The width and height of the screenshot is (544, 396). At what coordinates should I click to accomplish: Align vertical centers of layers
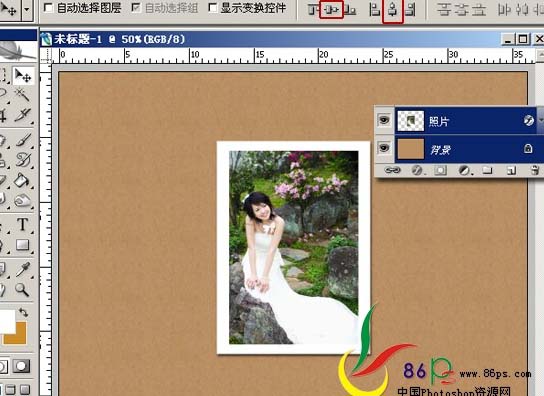coord(331,10)
